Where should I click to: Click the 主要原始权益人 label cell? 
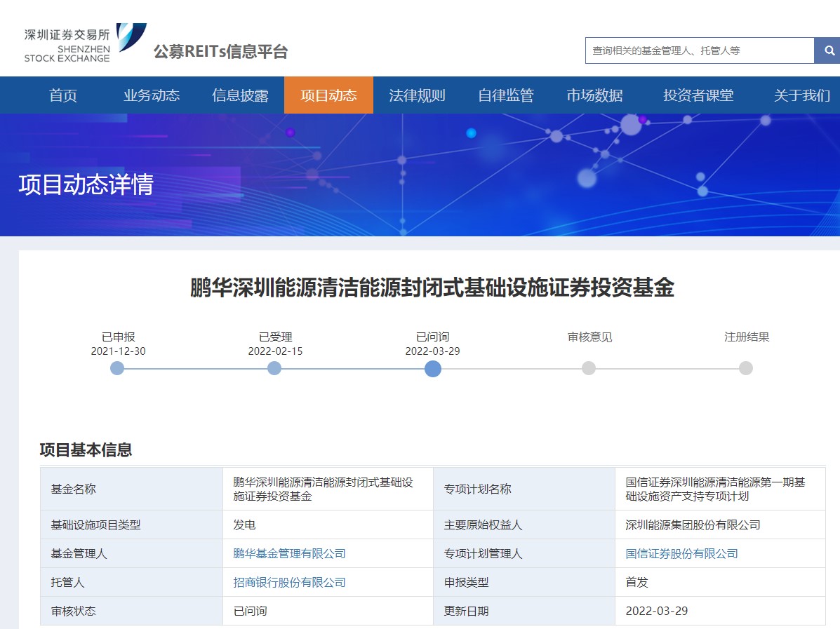524,525
